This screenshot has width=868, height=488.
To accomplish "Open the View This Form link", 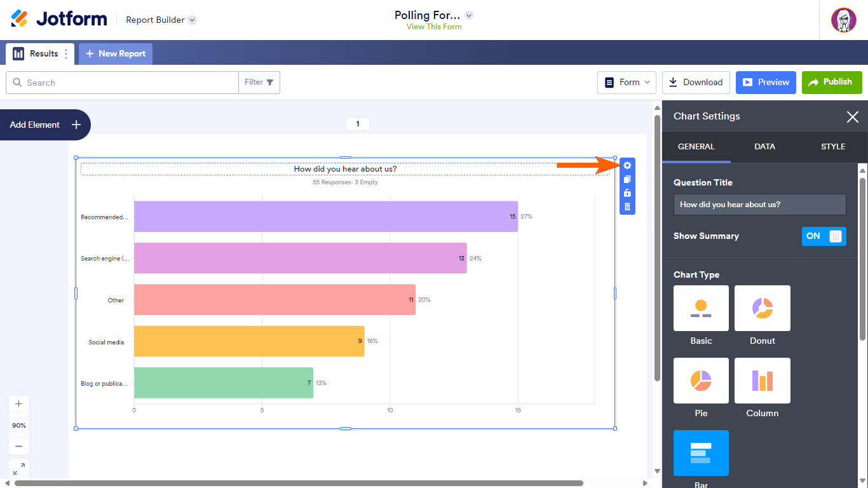I will click(434, 27).
